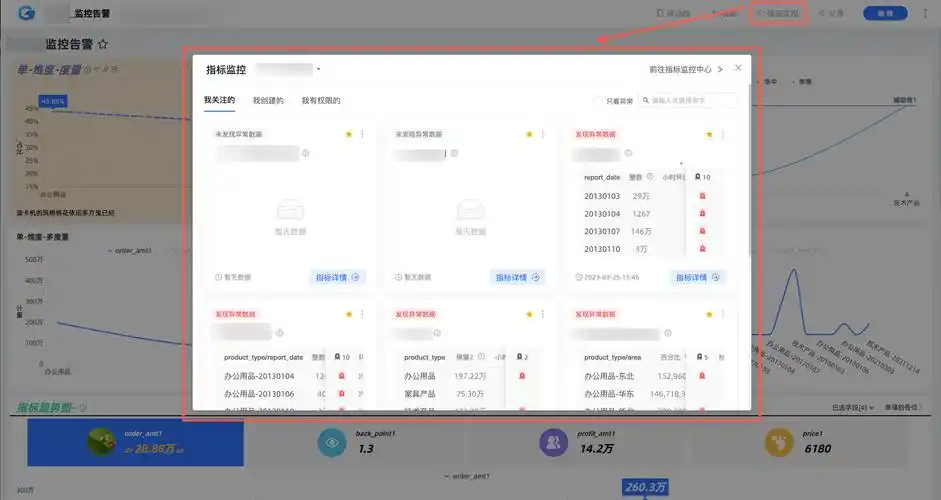Open more-options menu on the product_type 保留2 card
This screenshot has height=500, width=941.
543,314
